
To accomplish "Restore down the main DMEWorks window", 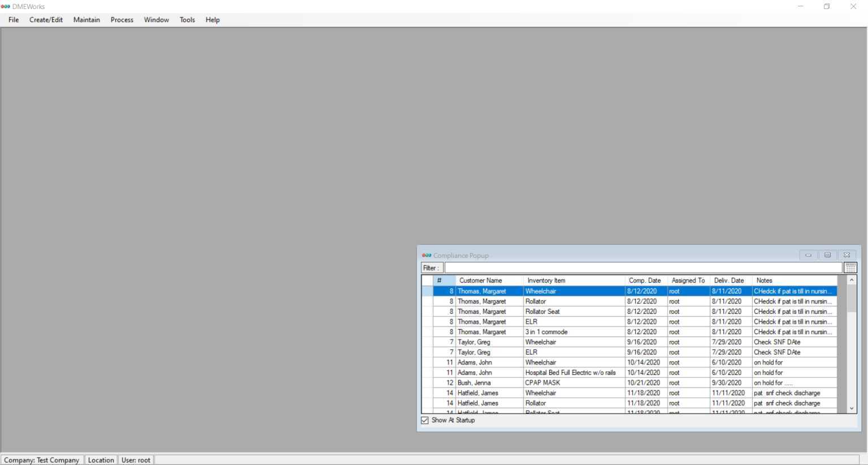I will click(827, 6).
